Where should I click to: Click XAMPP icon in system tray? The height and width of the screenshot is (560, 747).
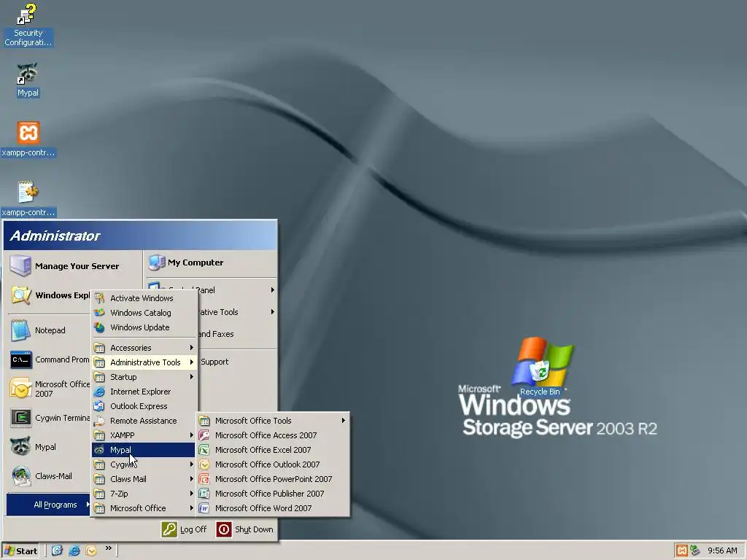pyautogui.click(x=682, y=551)
